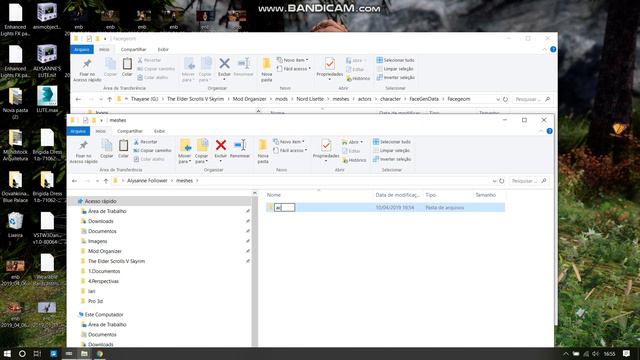Image resolution: width=640 pixels, height=360 pixels.
Task: Open 4.Perspectivas in navigation pane
Action: [x=103, y=281]
